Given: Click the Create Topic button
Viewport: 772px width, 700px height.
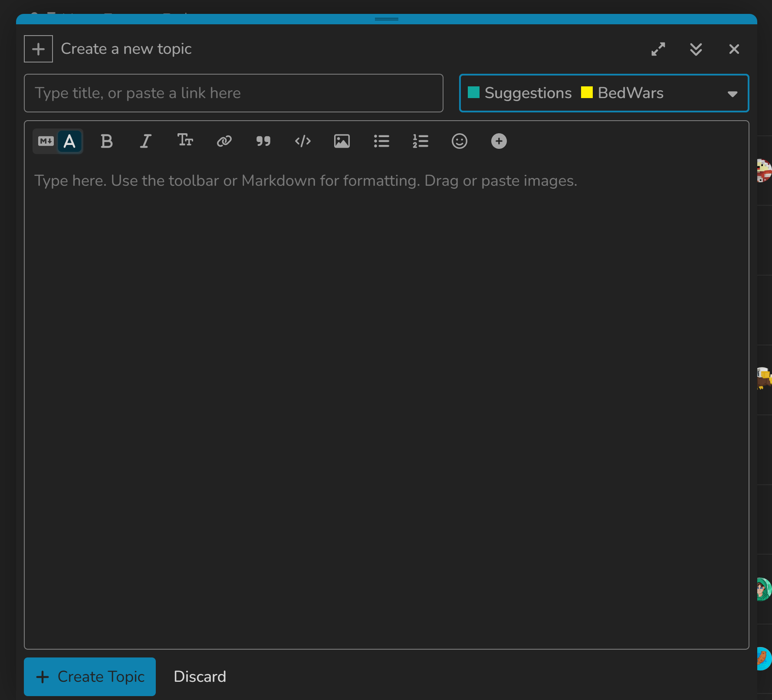Looking at the screenshot, I should coord(90,677).
